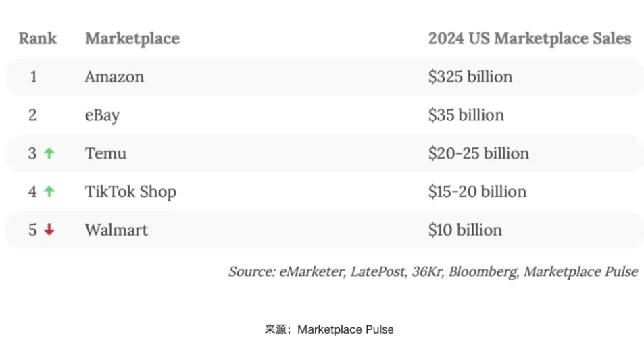The image size is (644, 345).
Task: Click the Amazon marketplace name
Action: pos(114,77)
